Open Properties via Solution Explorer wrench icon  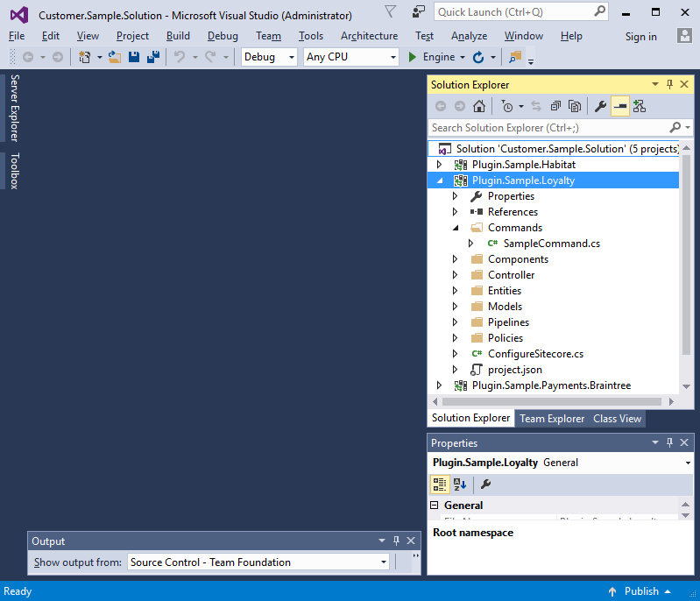click(x=600, y=106)
